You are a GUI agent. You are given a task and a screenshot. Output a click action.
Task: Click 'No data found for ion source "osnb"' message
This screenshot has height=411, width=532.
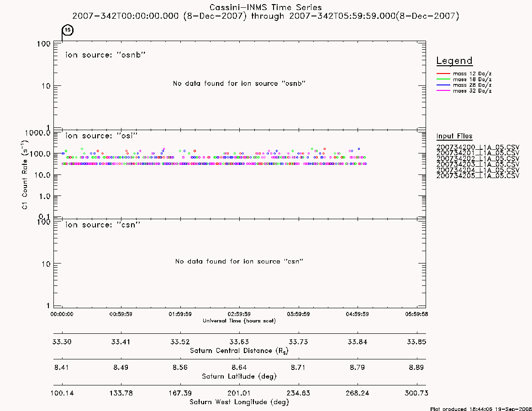click(x=239, y=84)
